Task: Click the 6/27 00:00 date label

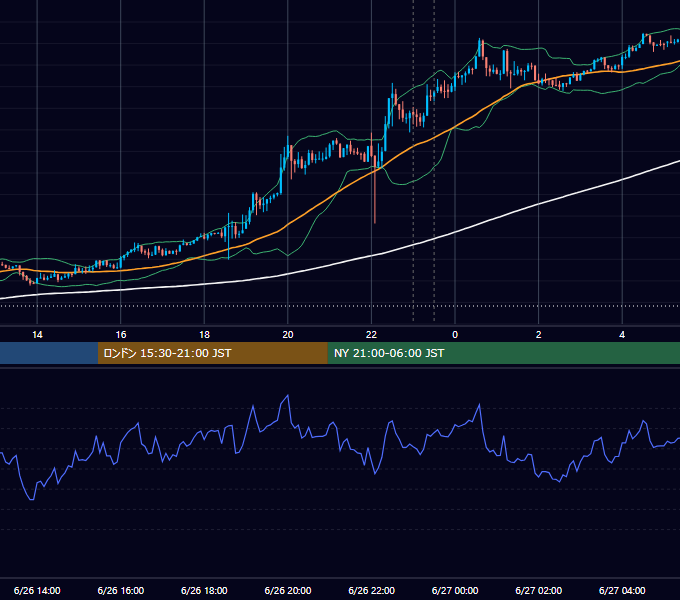Action: (x=455, y=590)
